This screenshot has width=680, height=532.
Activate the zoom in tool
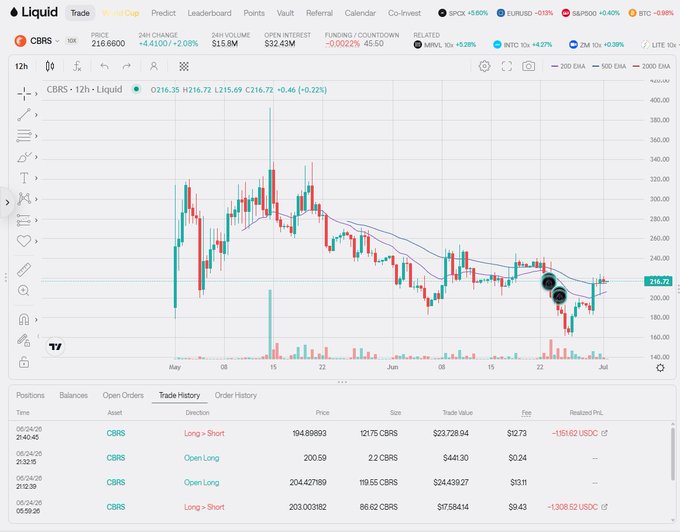(x=24, y=290)
